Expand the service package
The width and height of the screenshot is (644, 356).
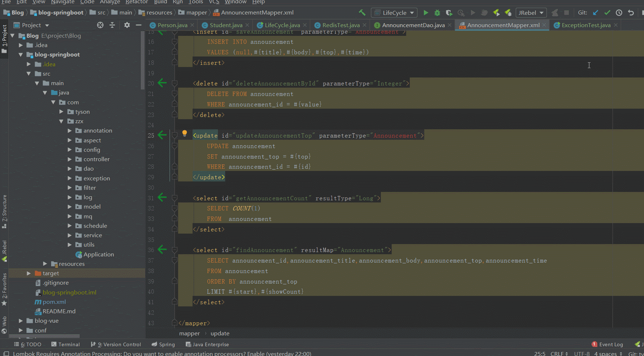coord(70,235)
